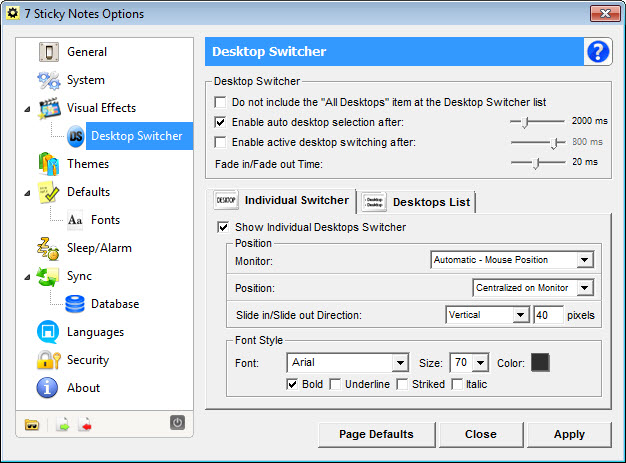This screenshot has height=463, width=626.
Task: Click the Page Defaults button
Action: click(376, 434)
